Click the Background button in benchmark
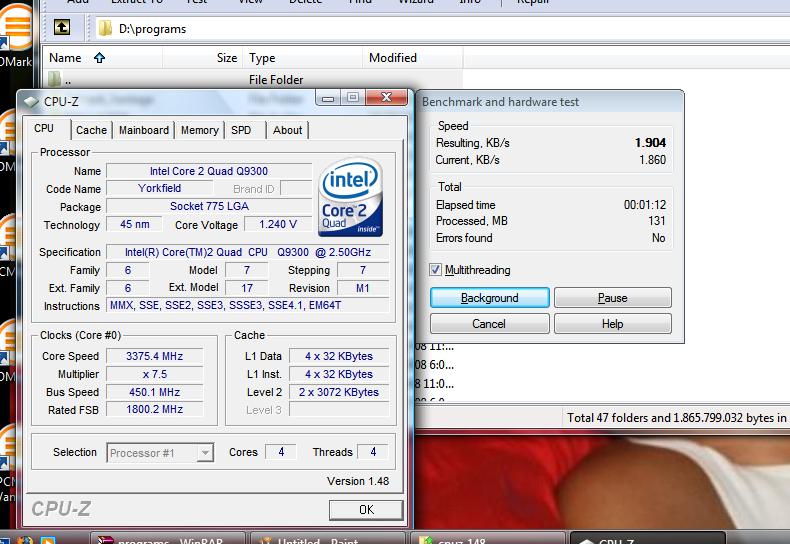The image size is (790, 544). coord(489,298)
